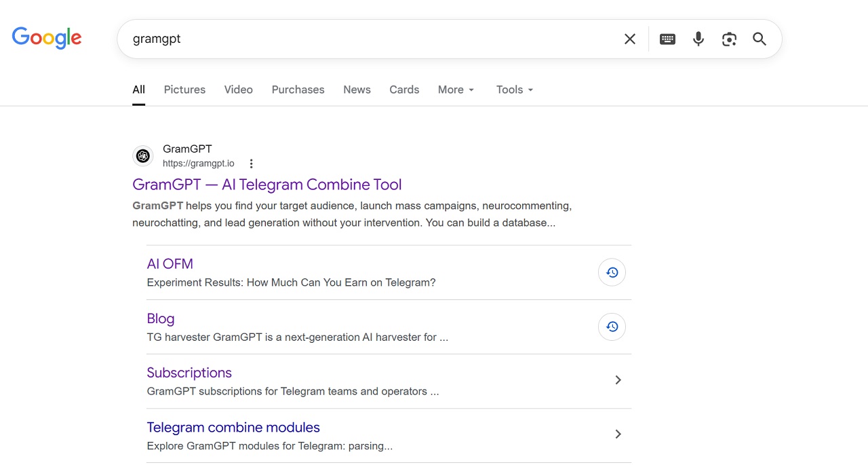Open the Tools dropdown

click(x=515, y=90)
